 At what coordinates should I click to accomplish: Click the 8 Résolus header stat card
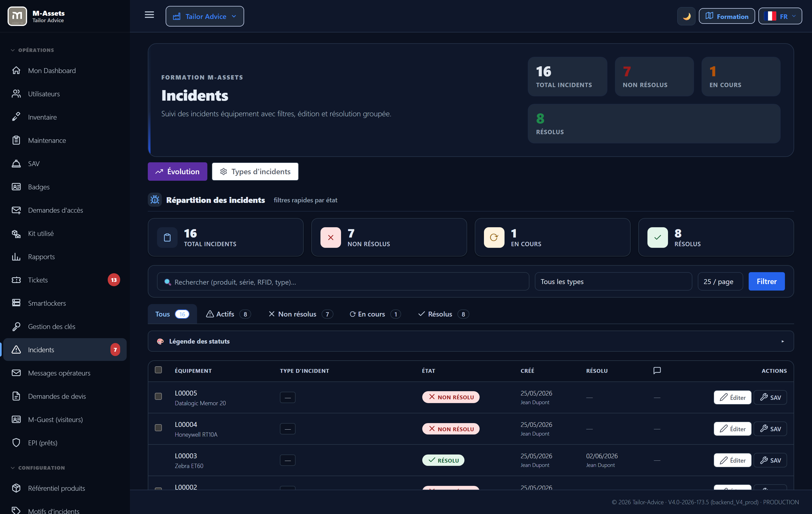(x=654, y=124)
